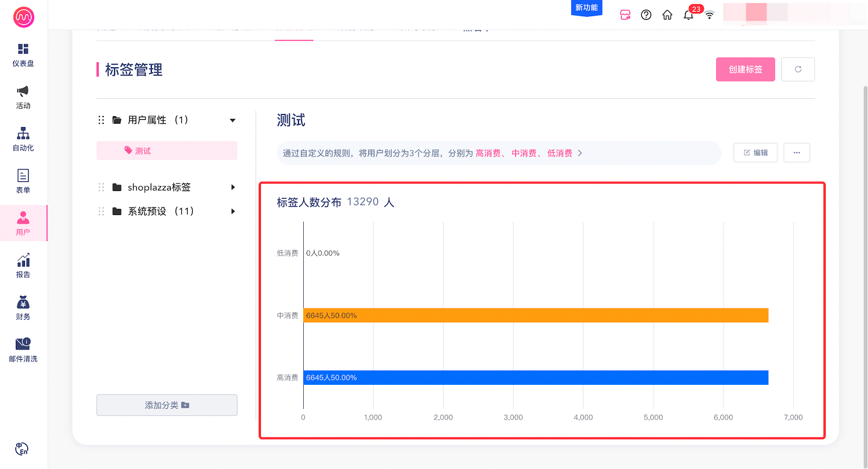The image size is (868, 469).
Task: Collapse the 用户属性 category arrow
Action: [233, 120]
